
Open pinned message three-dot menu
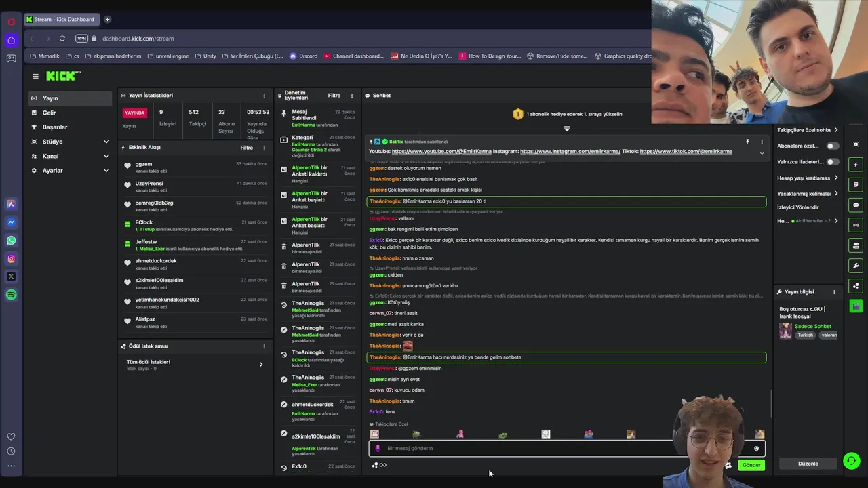(x=762, y=142)
